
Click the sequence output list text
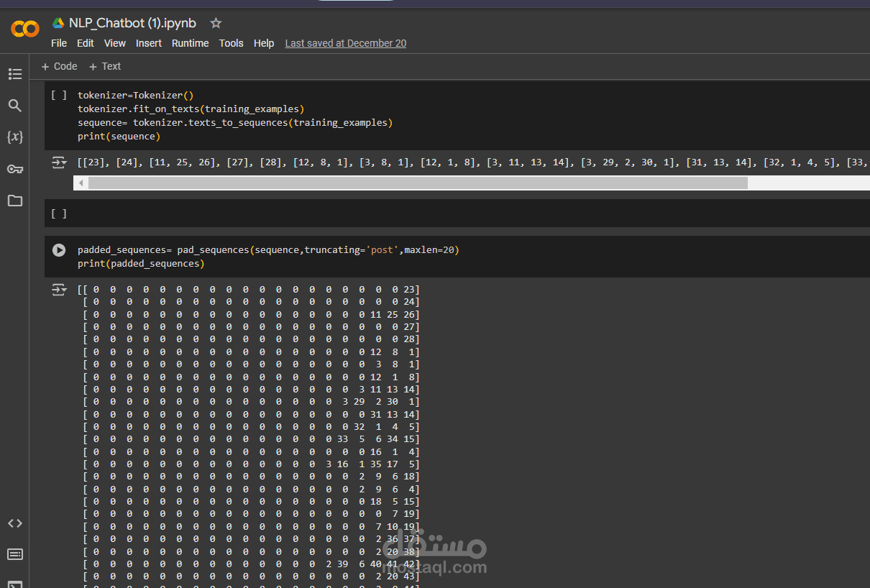(472, 163)
